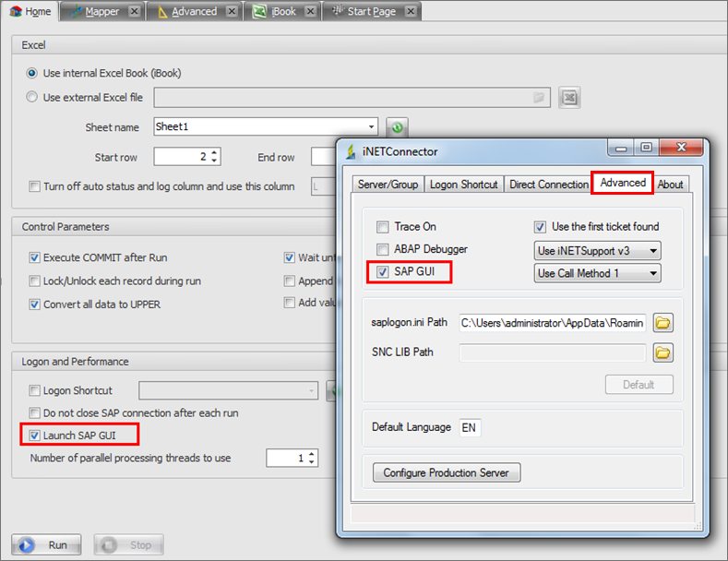Click the green refresh icon next to Sheet name

click(x=397, y=127)
